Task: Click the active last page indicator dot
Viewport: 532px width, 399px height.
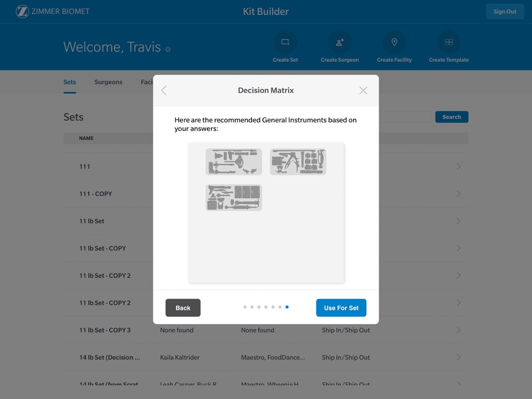Action: [x=287, y=307]
